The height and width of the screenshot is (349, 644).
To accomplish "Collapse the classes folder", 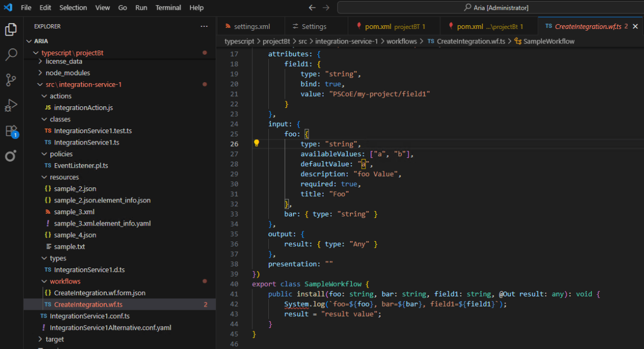I will pyautogui.click(x=45, y=119).
